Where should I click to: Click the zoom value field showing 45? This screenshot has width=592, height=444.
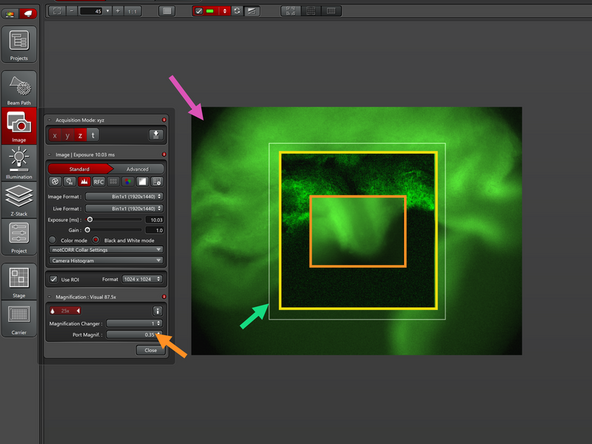[91, 11]
